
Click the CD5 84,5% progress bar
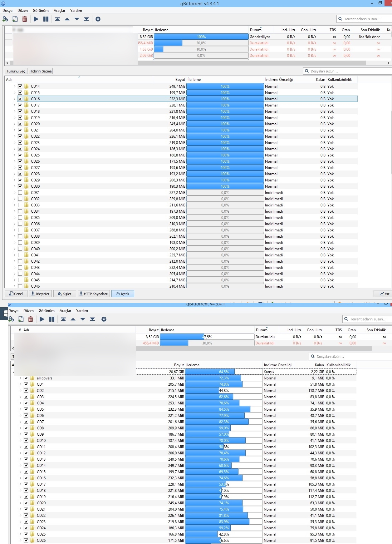click(x=224, y=409)
